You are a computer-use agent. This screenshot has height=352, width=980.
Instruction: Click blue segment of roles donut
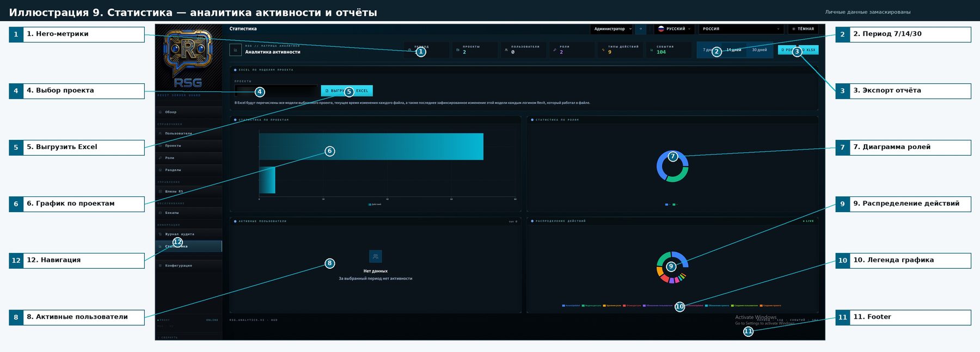(x=659, y=168)
